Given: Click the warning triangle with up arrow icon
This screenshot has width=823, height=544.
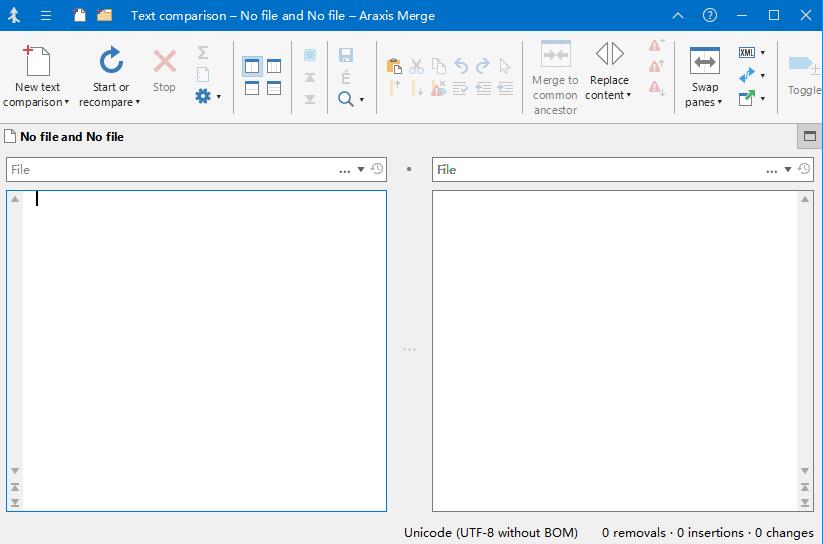Looking at the screenshot, I should click(656, 66).
